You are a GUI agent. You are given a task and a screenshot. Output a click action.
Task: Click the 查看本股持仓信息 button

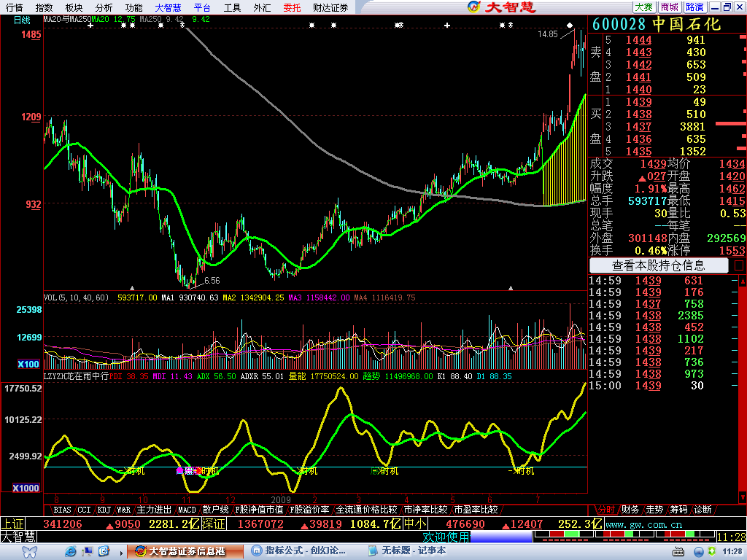tap(659, 265)
